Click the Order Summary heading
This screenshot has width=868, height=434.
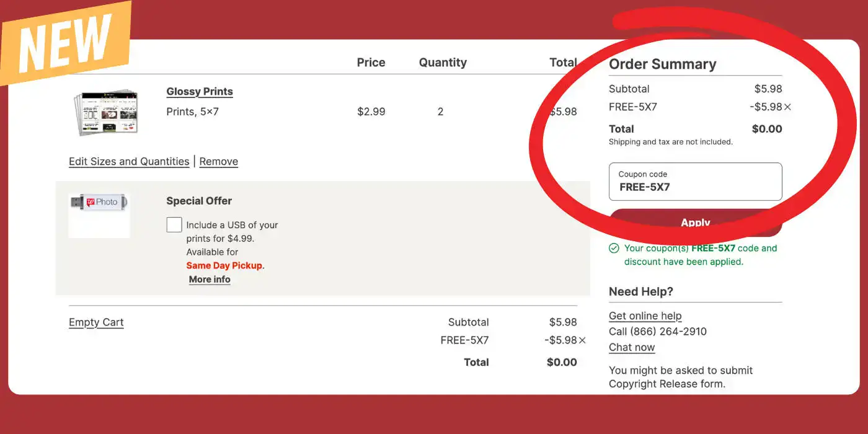[x=663, y=64]
